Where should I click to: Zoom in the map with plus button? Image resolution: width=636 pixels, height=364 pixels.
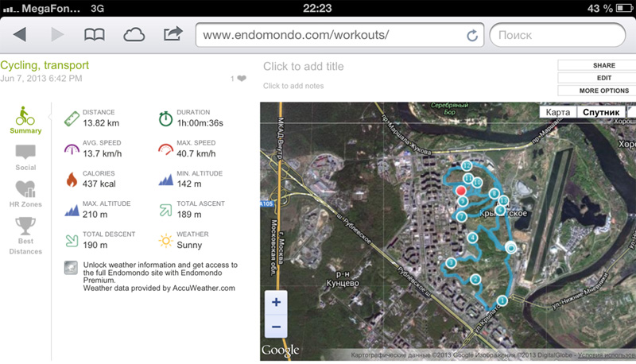click(276, 302)
